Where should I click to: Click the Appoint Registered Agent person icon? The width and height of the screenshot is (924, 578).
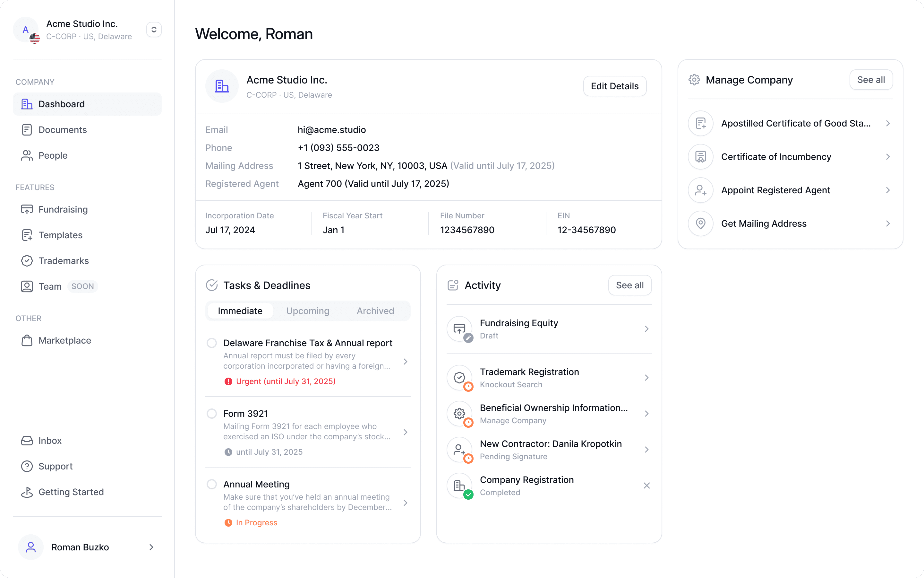701,190
